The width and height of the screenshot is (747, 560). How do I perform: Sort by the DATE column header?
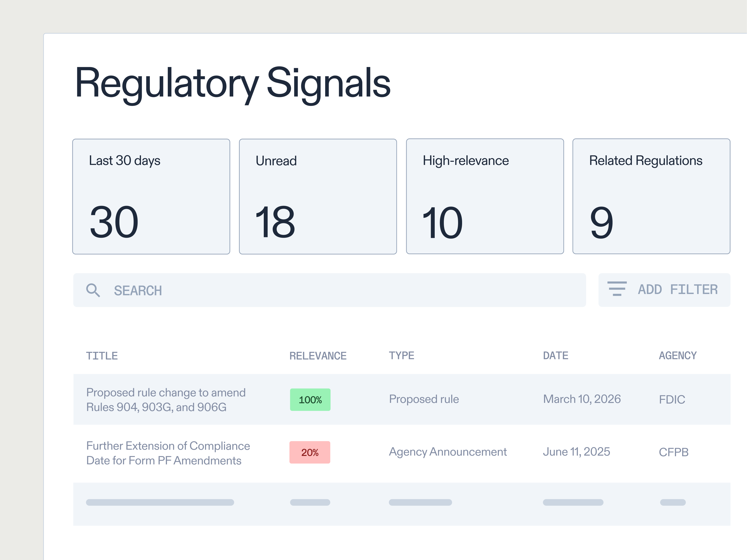click(556, 355)
